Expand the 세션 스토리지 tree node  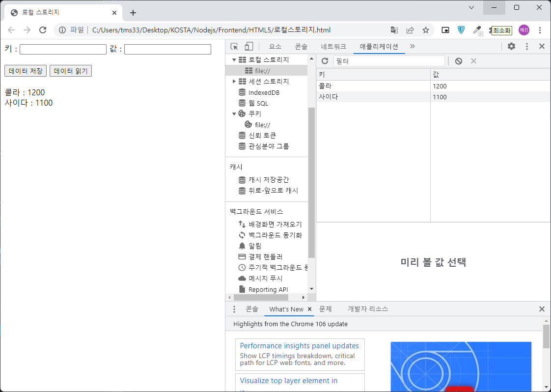pos(234,81)
